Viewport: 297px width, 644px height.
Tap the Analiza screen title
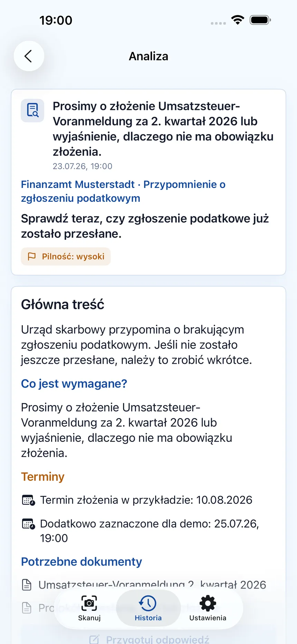click(148, 56)
